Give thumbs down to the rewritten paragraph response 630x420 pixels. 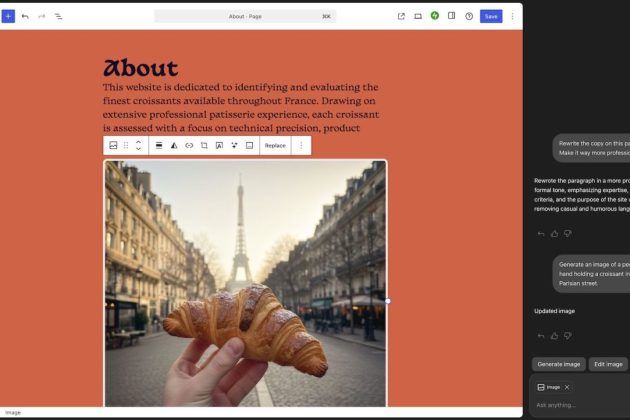[567, 233]
